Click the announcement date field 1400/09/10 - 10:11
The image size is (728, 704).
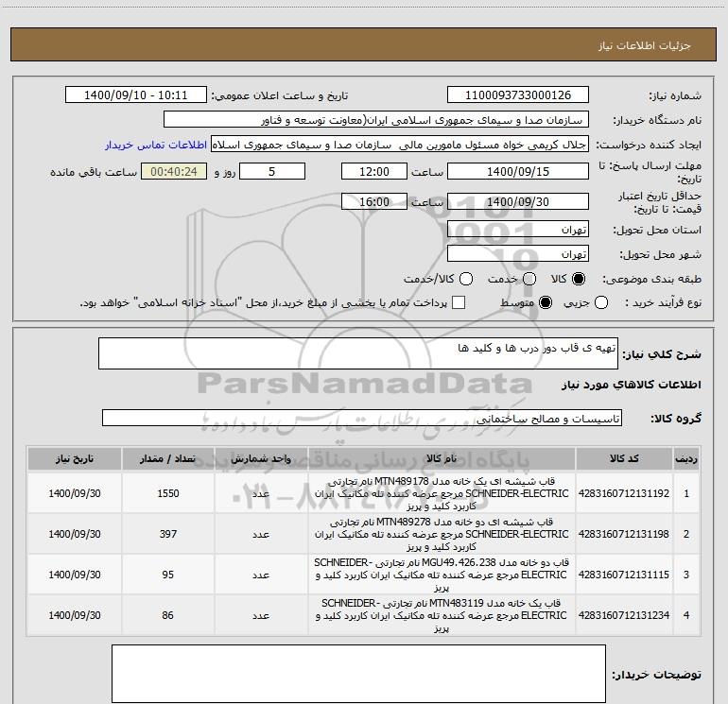tap(136, 95)
